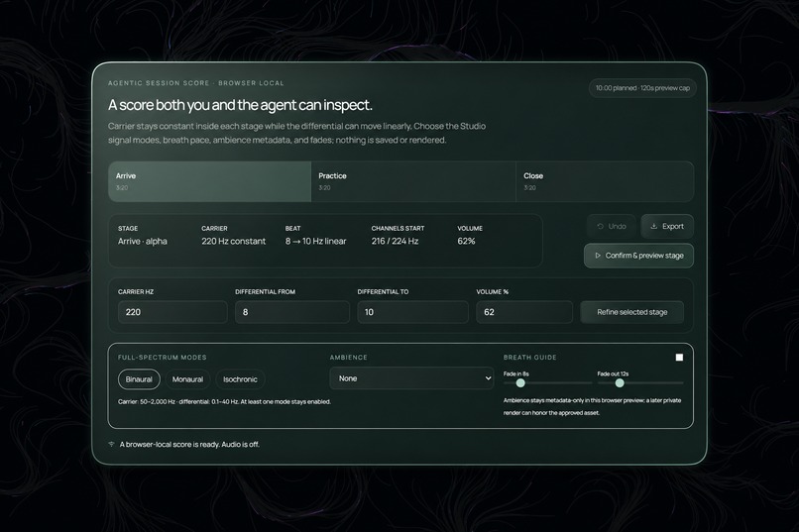Click the Volume % input field
The image size is (799, 532).
pos(524,312)
